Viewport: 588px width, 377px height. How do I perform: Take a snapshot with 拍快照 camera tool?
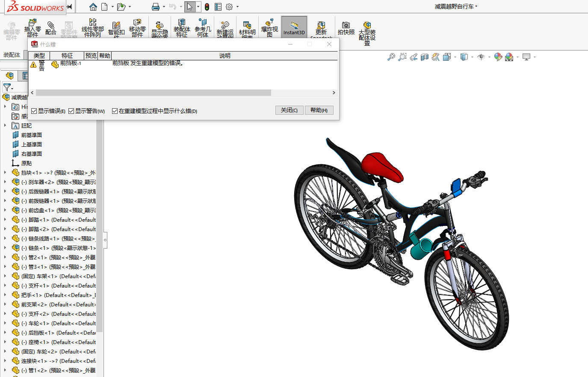346,28
